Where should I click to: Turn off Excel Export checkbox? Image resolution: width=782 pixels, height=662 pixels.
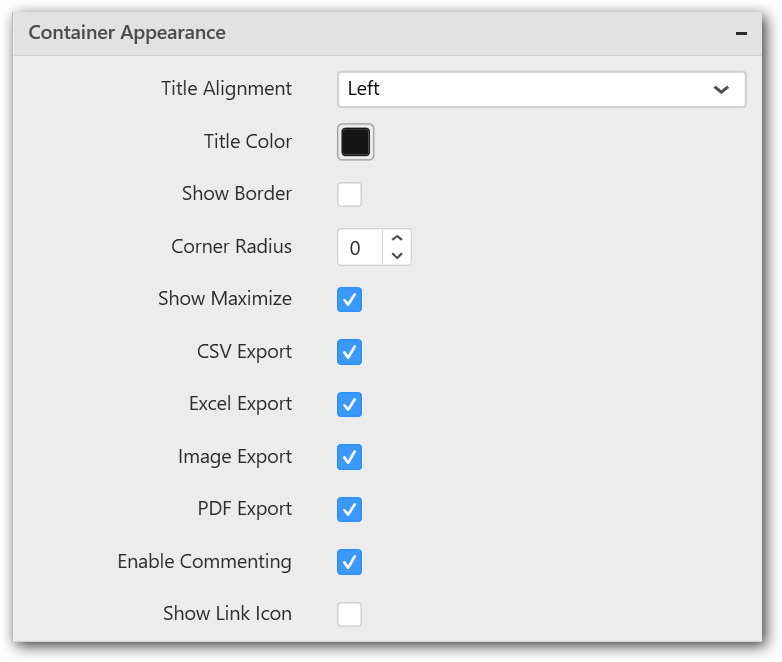[349, 404]
